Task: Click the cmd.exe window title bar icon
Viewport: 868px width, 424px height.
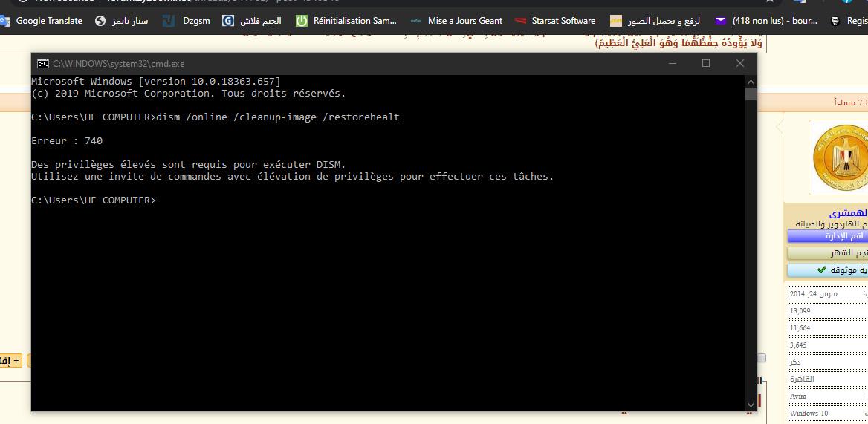Action: (x=42, y=64)
